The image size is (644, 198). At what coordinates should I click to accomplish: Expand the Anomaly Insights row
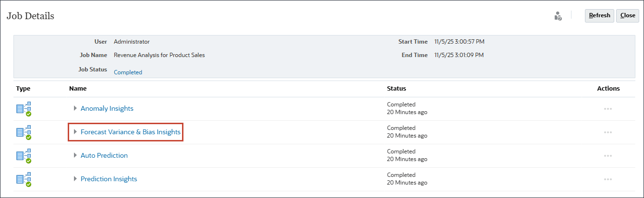tap(75, 108)
